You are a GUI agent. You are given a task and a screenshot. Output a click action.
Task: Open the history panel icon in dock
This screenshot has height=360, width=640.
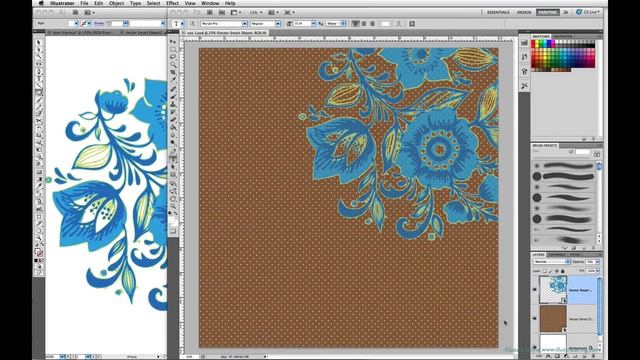(x=524, y=42)
